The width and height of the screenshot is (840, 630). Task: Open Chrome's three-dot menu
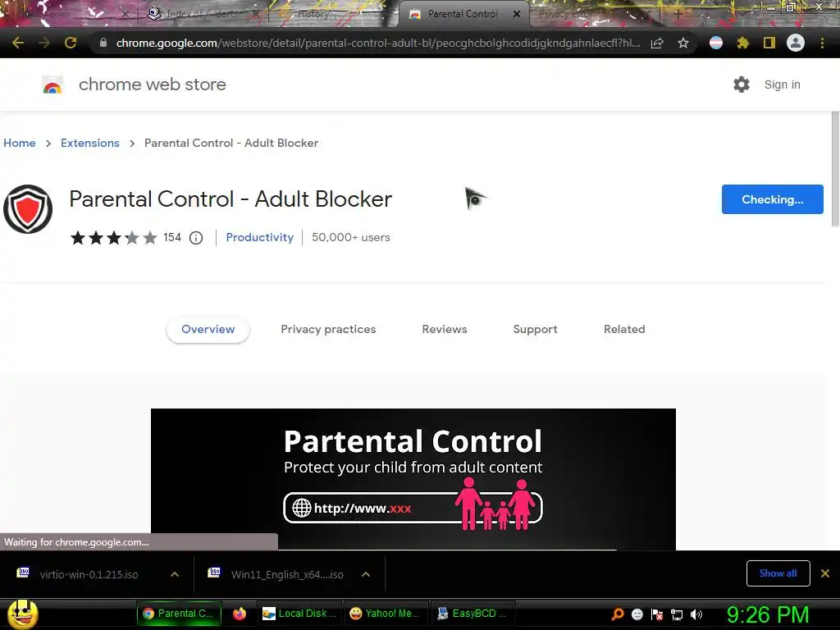click(822, 43)
